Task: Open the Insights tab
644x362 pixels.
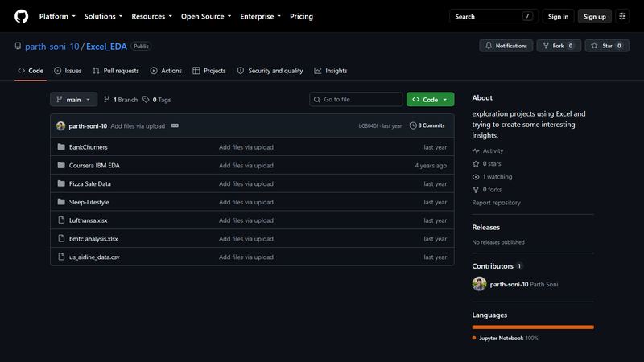Action: (331, 71)
